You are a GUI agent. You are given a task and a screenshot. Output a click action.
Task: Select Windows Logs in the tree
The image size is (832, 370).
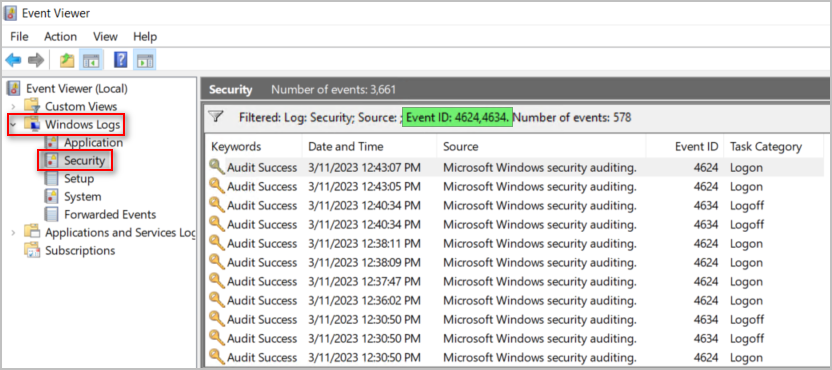pyautogui.click(x=82, y=125)
